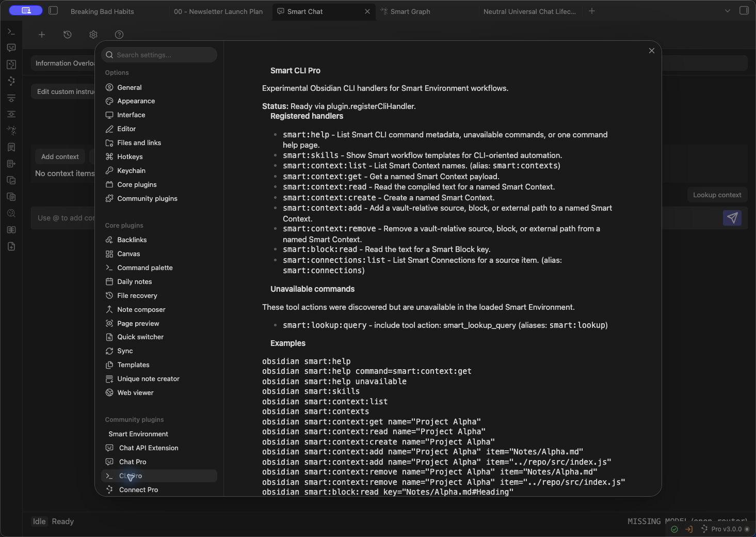Click the Smart Chat ribbon icon
This screenshot has width=756, height=537.
pyautogui.click(x=11, y=48)
